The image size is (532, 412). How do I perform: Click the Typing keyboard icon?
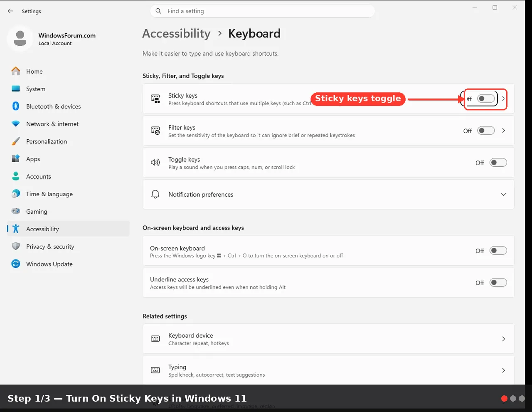(x=155, y=370)
